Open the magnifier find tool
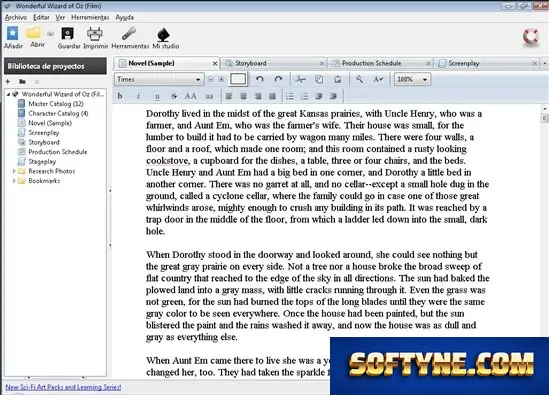This screenshot has height=395, width=549. click(x=359, y=79)
